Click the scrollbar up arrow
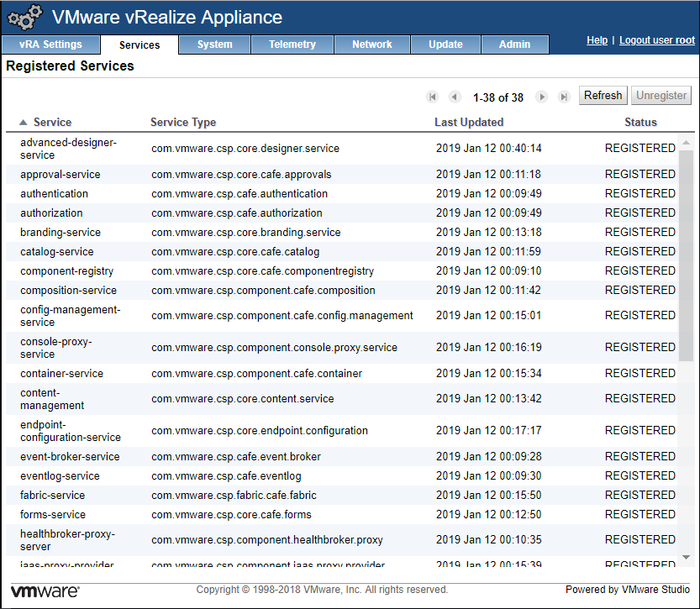 [x=687, y=142]
